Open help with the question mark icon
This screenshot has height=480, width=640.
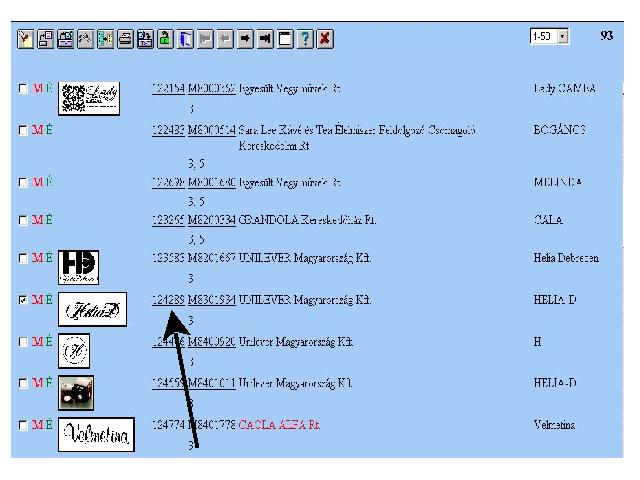pyautogui.click(x=305, y=39)
